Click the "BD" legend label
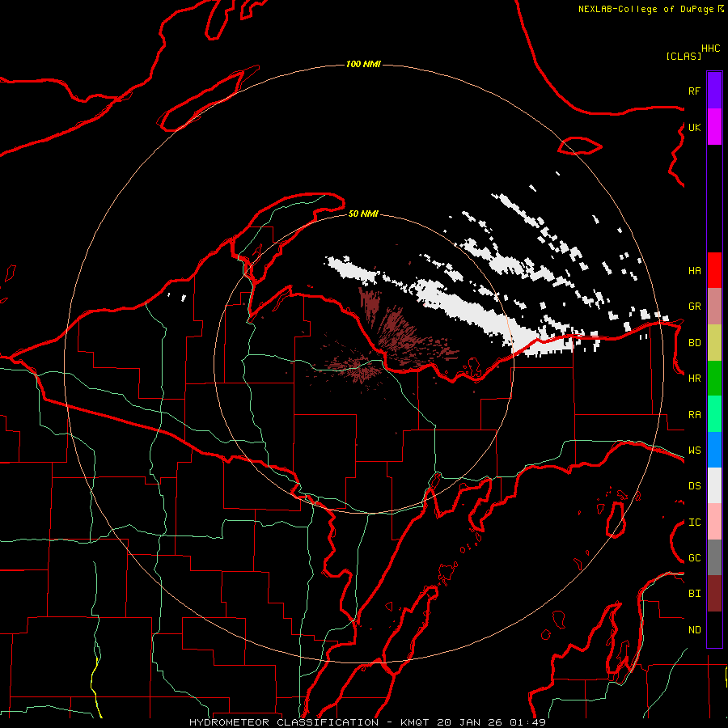The image size is (728, 728). tap(694, 343)
